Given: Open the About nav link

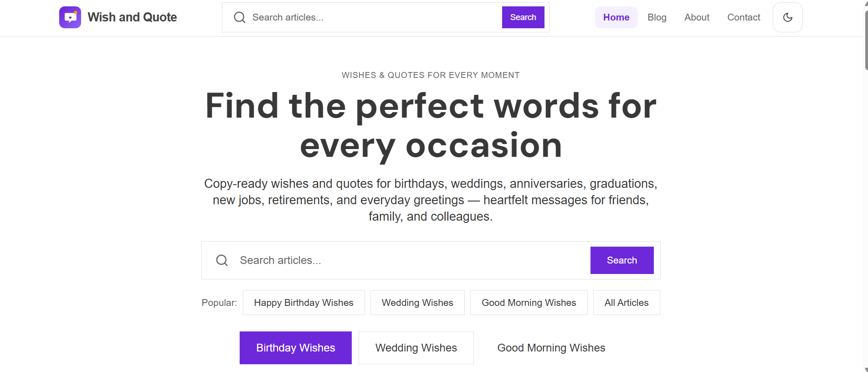Looking at the screenshot, I should (697, 17).
